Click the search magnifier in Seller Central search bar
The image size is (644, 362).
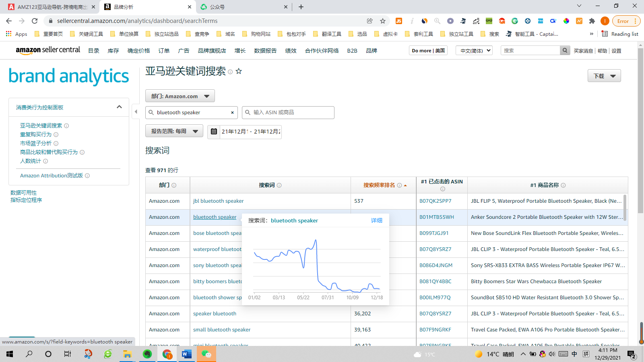point(565,50)
